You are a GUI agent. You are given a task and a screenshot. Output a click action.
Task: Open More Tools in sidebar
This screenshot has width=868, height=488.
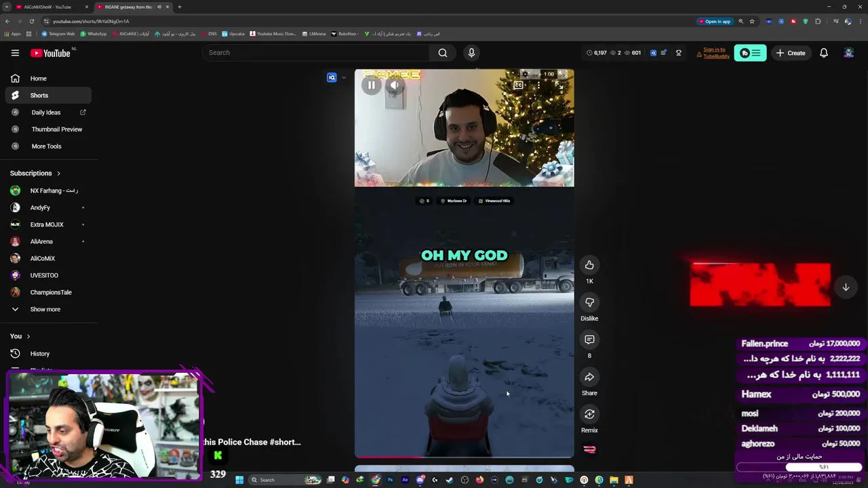click(47, 146)
